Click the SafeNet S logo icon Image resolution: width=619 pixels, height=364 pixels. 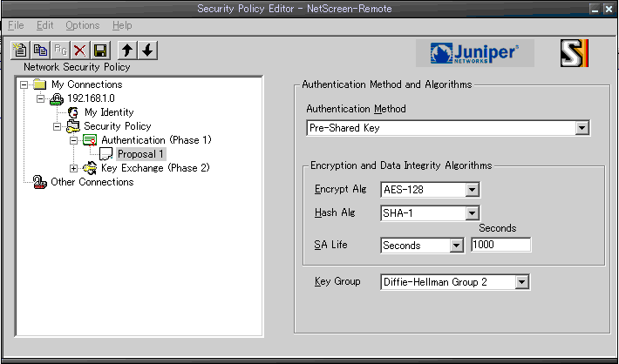click(575, 53)
